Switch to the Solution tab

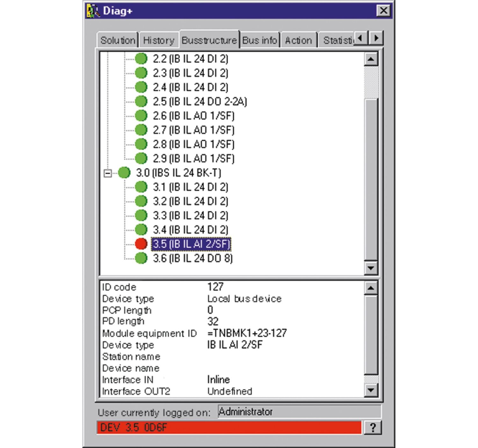click(118, 40)
